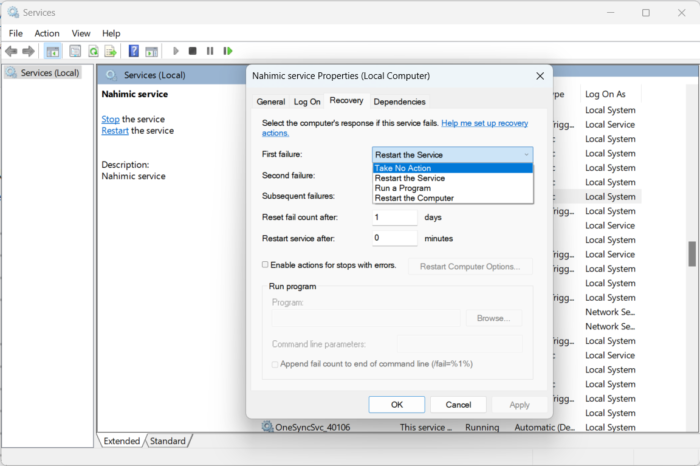Open the First failure dropdown
This screenshot has height=466, width=700.
(453, 154)
